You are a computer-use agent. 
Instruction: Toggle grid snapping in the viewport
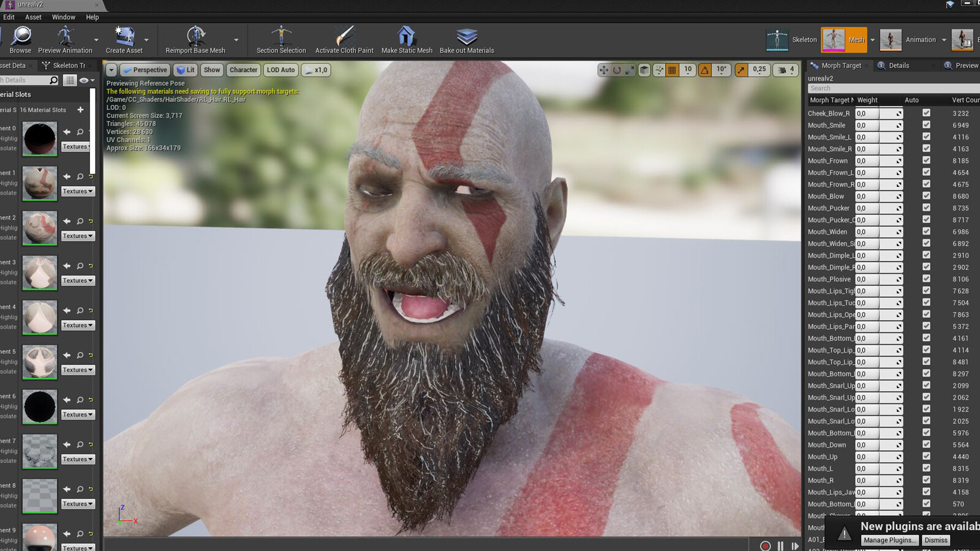coord(673,70)
